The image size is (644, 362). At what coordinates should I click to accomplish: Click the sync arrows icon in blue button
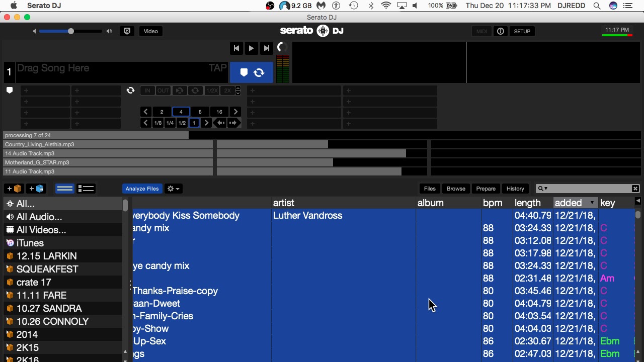coord(259,73)
